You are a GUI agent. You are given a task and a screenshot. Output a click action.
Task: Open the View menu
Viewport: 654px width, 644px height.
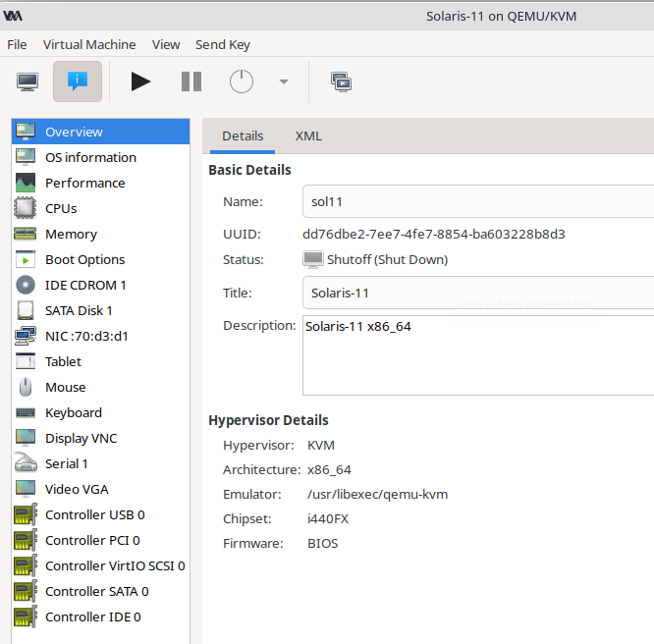[x=166, y=44]
